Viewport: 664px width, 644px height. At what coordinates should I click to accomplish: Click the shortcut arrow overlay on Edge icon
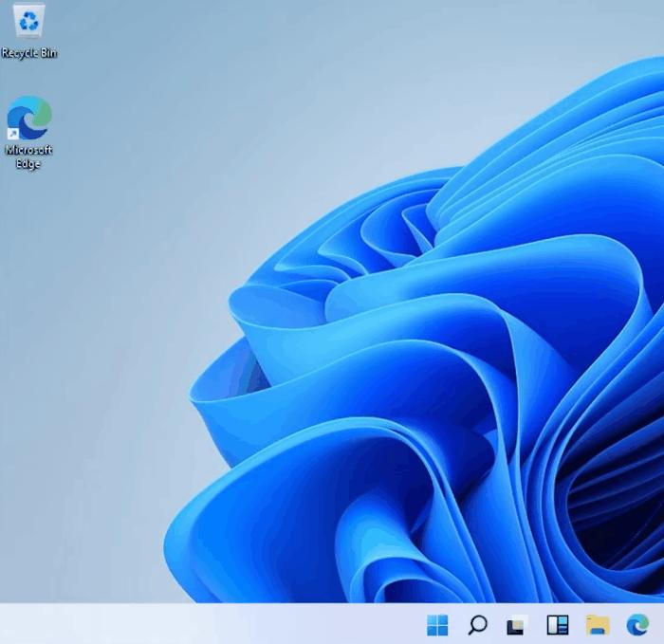13,134
